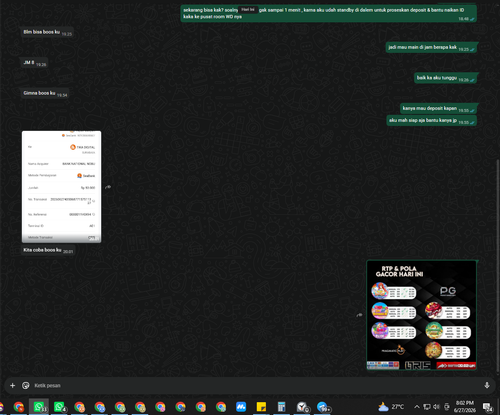Select the long 'sekarang bisa kak?' message bubble
500x415 pixels.
point(328,13)
